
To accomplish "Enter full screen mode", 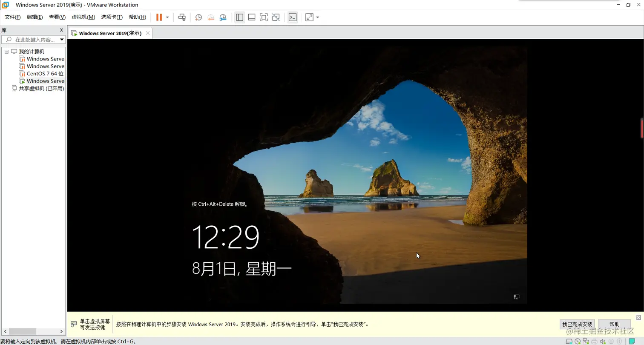I will point(264,17).
